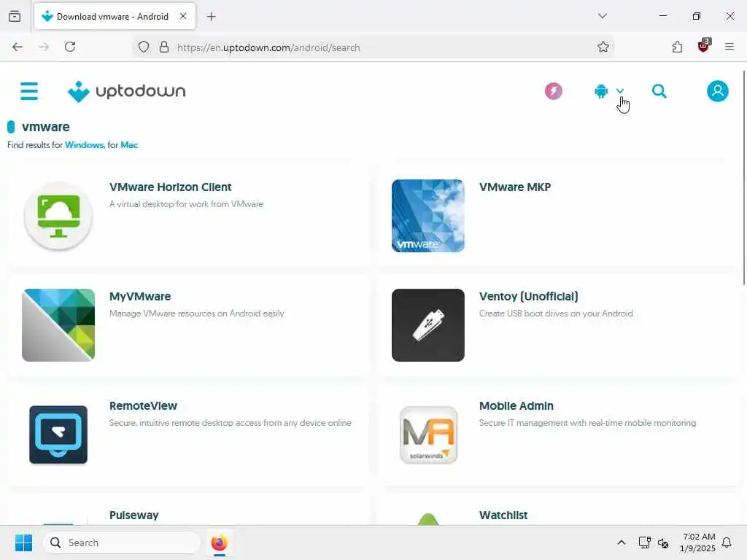Open the clock showing 7:02 AM
Viewport: 747px width, 560px height.
pyautogui.click(x=697, y=542)
